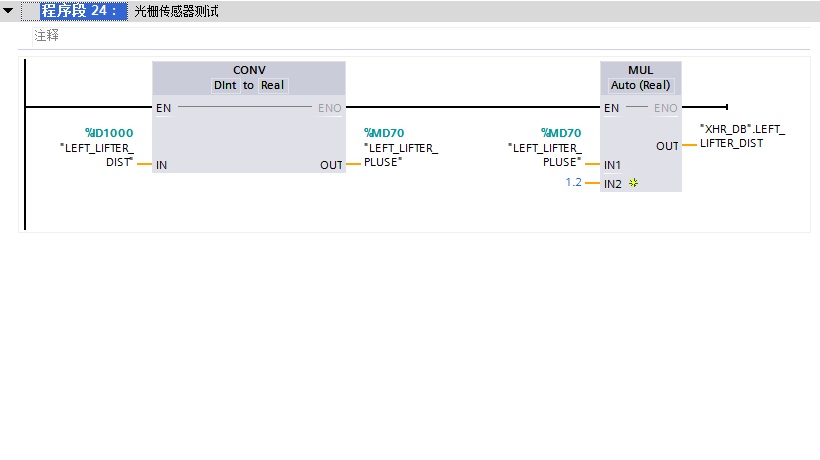Select the constant 1.2 at MUL IN2
The image size is (820, 460).
(x=573, y=182)
